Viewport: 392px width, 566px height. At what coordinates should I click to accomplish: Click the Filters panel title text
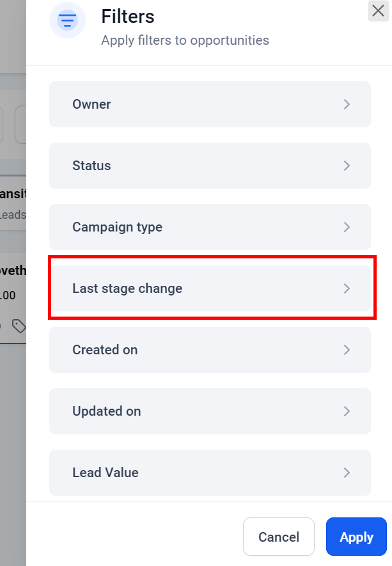128,17
